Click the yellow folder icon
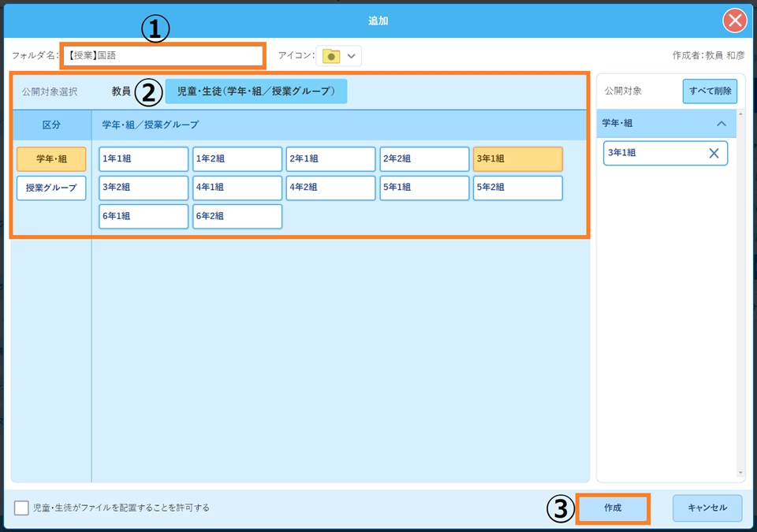 [331, 56]
